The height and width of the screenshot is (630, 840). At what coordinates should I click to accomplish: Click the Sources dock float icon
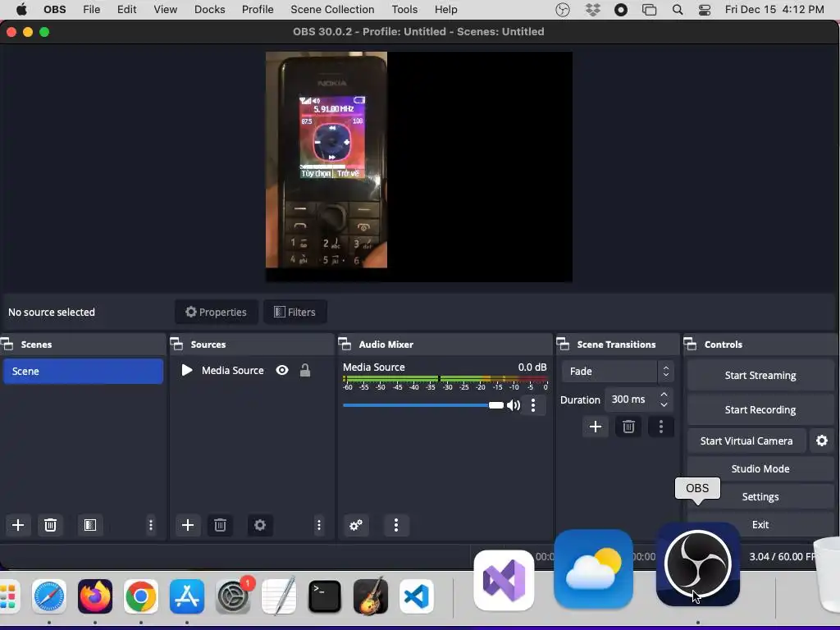click(177, 344)
